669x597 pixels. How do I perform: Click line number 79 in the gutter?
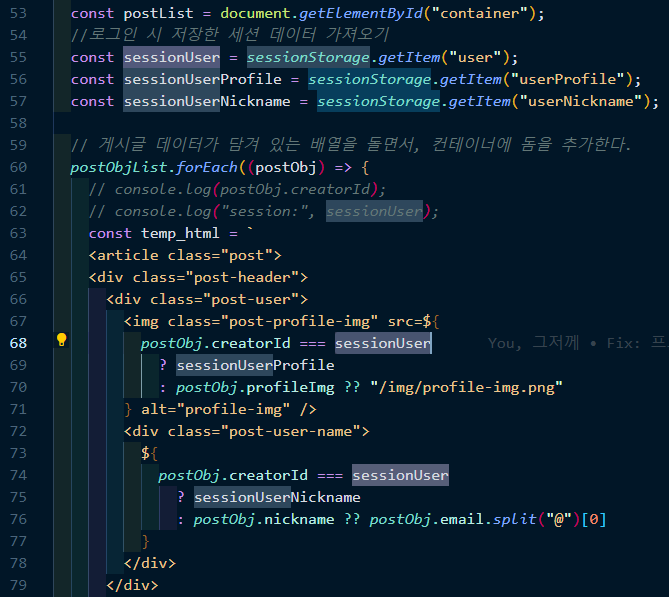coord(18,585)
